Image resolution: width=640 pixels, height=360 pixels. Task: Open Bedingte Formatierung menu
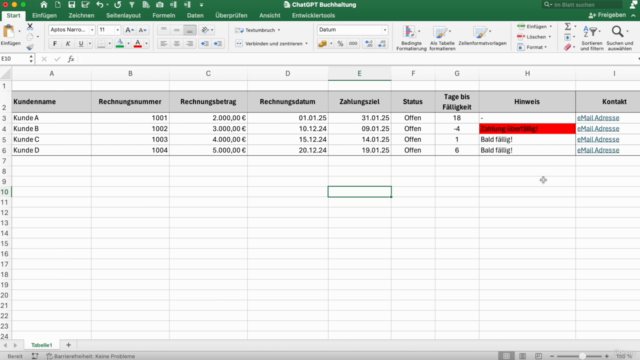coord(411,38)
